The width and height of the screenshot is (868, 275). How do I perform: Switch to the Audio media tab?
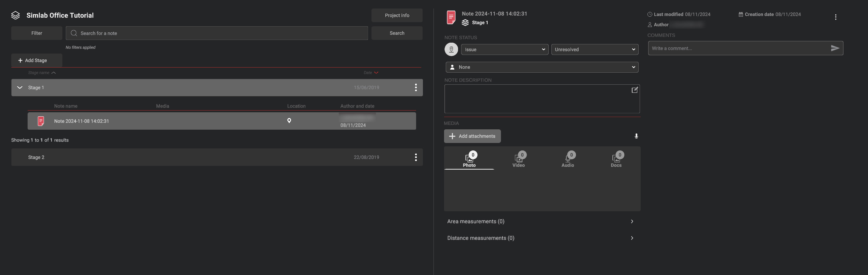tap(568, 160)
